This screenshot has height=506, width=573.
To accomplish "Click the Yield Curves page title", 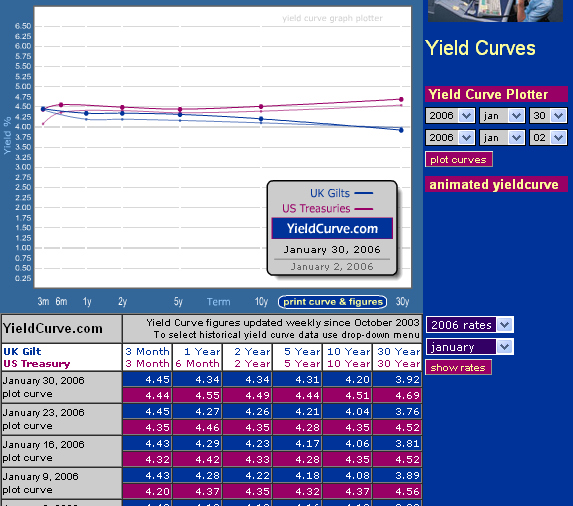I will tap(480, 48).
